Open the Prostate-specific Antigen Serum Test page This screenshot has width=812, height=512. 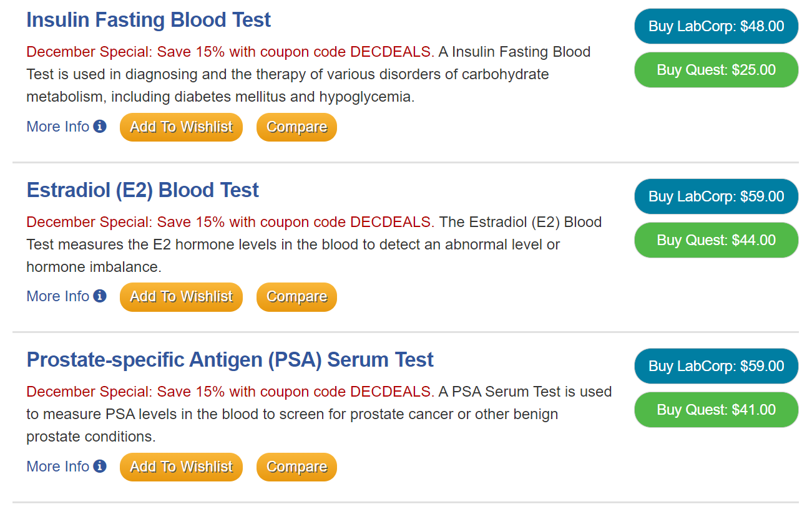230,359
